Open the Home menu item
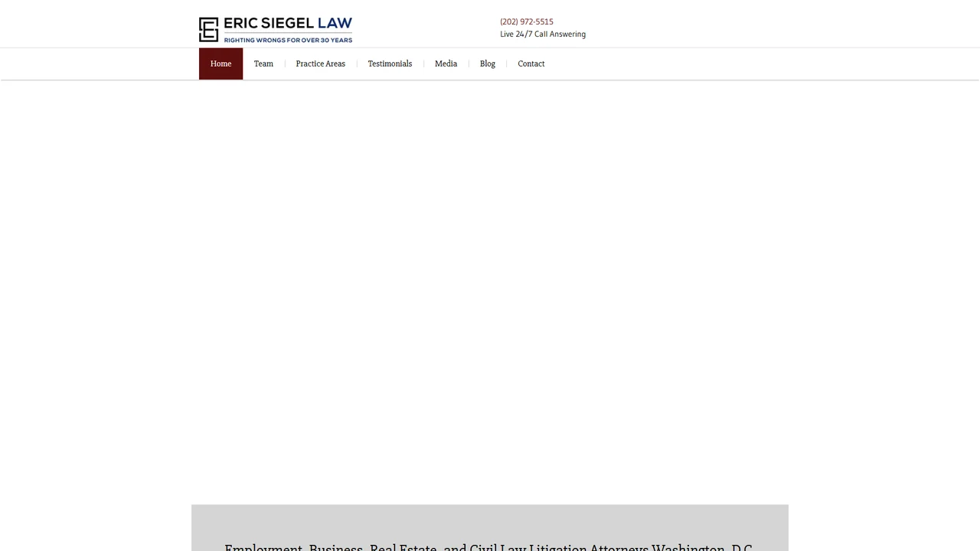 click(x=220, y=64)
